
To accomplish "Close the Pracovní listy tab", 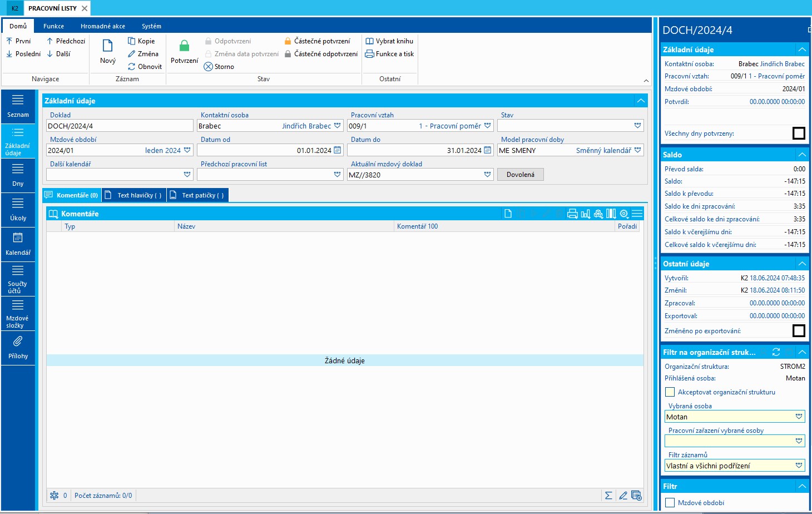I will (x=85, y=8).
